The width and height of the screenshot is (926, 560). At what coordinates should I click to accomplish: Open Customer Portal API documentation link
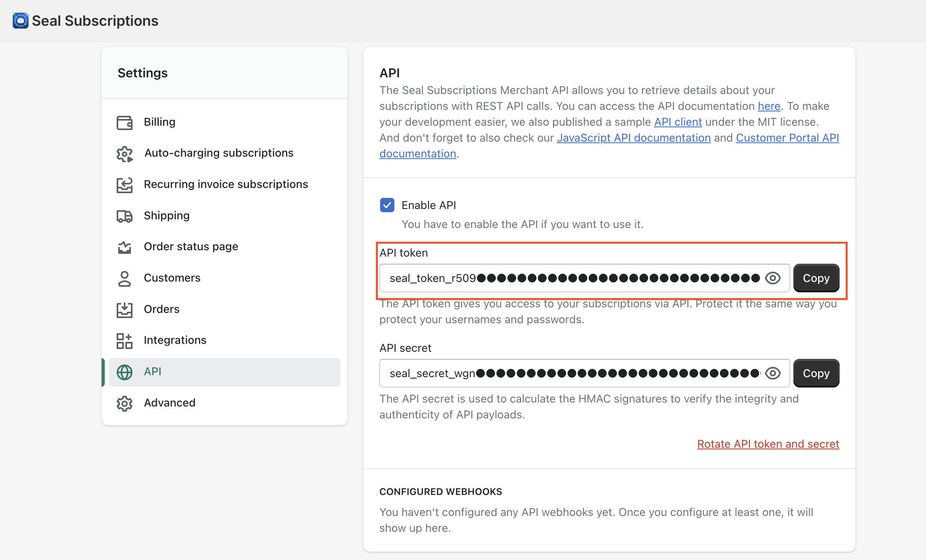pyautogui.click(x=788, y=138)
